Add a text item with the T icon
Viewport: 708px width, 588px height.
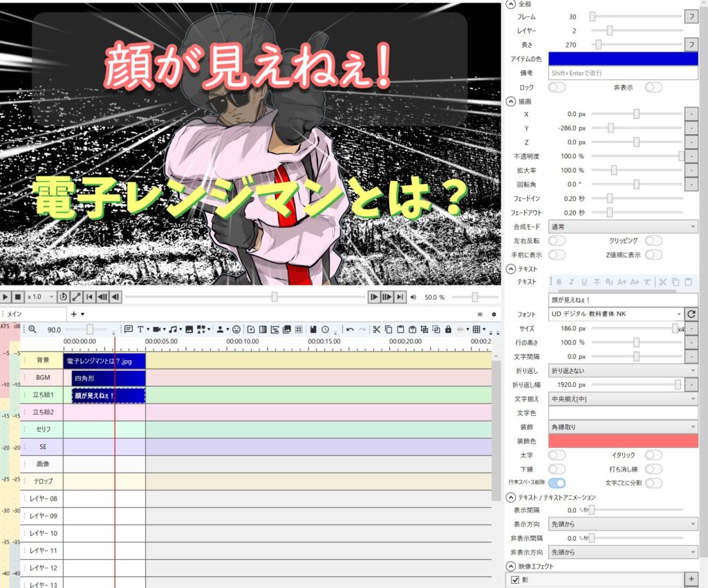(141, 330)
